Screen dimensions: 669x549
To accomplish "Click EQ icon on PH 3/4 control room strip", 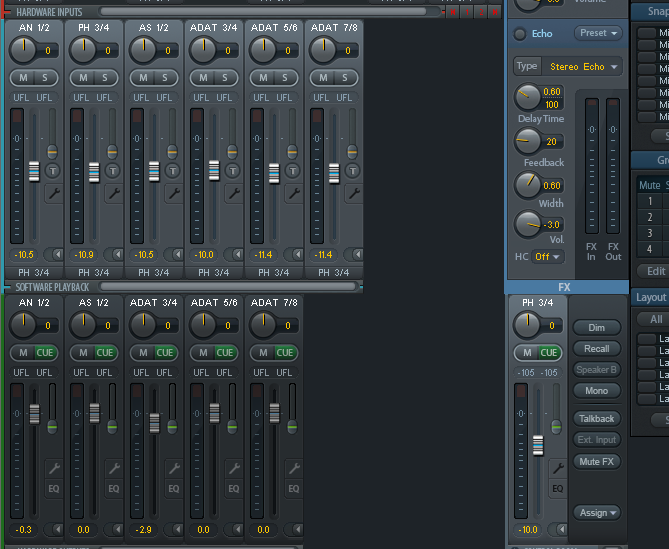I will (x=557, y=489).
